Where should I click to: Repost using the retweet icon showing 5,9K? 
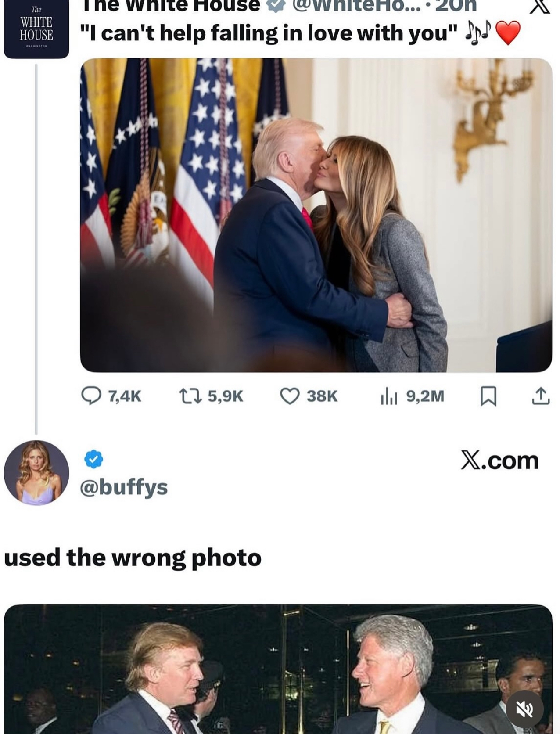coord(190,396)
